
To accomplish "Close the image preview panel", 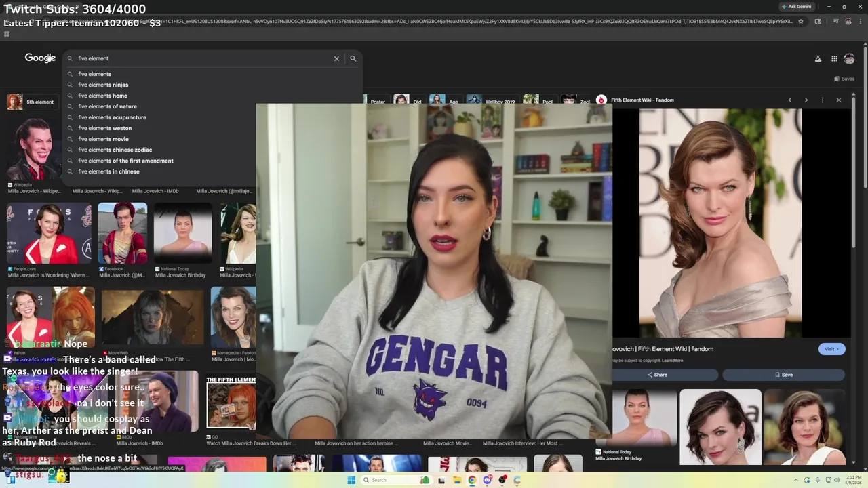I will (838, 100).
